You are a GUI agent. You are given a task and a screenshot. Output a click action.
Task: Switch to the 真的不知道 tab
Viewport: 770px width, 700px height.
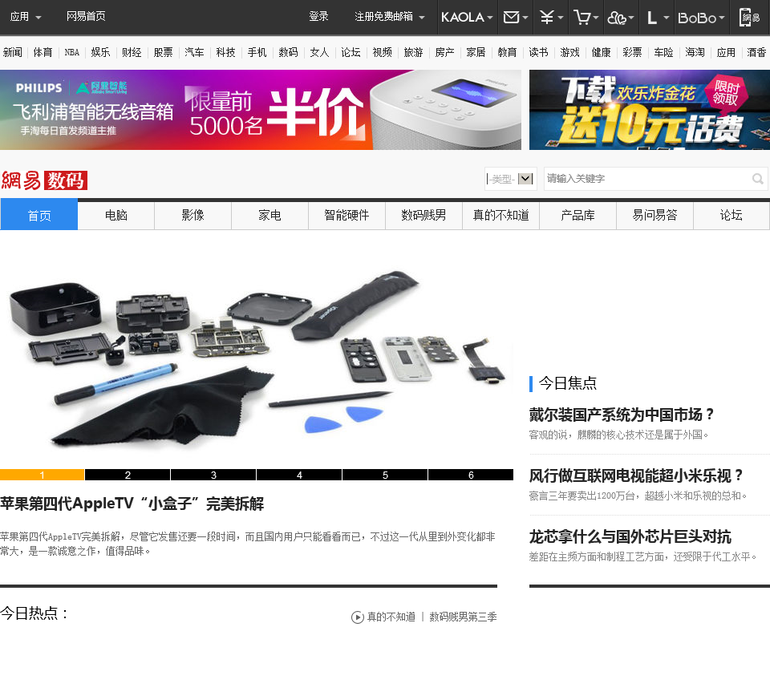point(500,215)
